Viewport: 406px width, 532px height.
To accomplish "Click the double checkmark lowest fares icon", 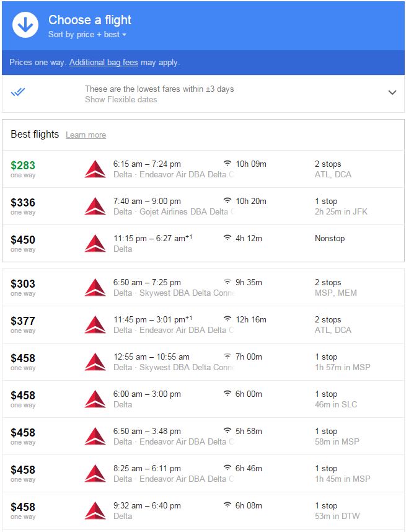I will click(18, 92).
